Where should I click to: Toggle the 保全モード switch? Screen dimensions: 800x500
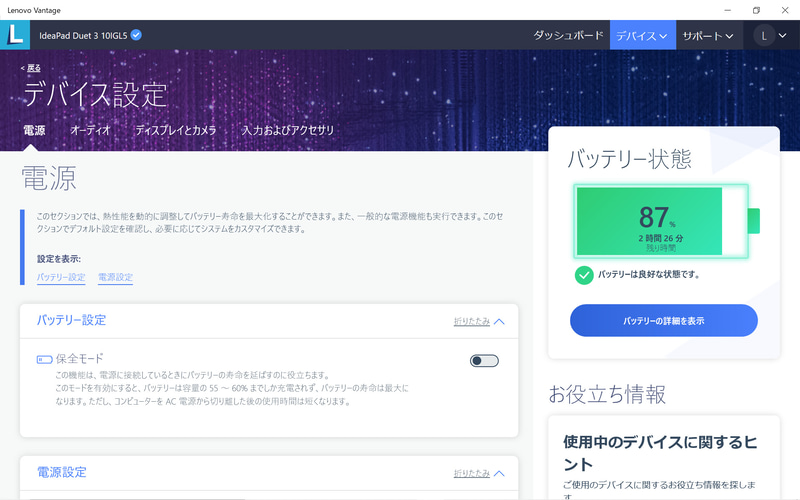484,361
